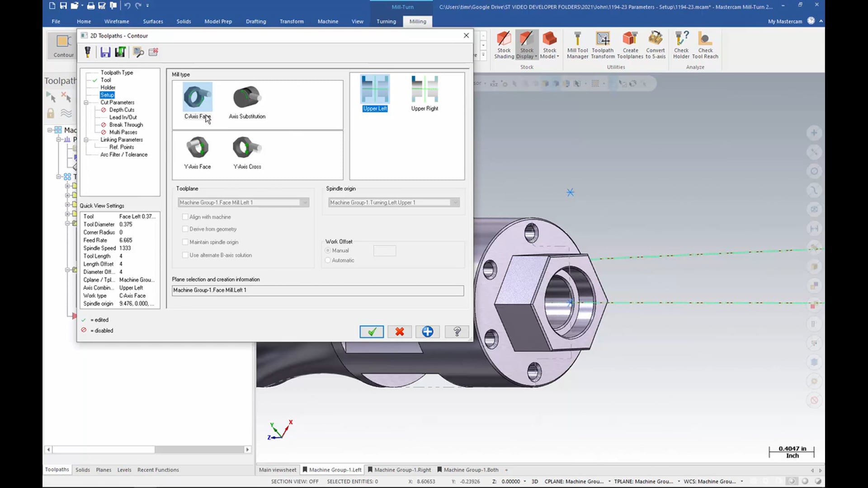Click the Plane selection information text field
This screenshot has width=868, height=488.
318,290
